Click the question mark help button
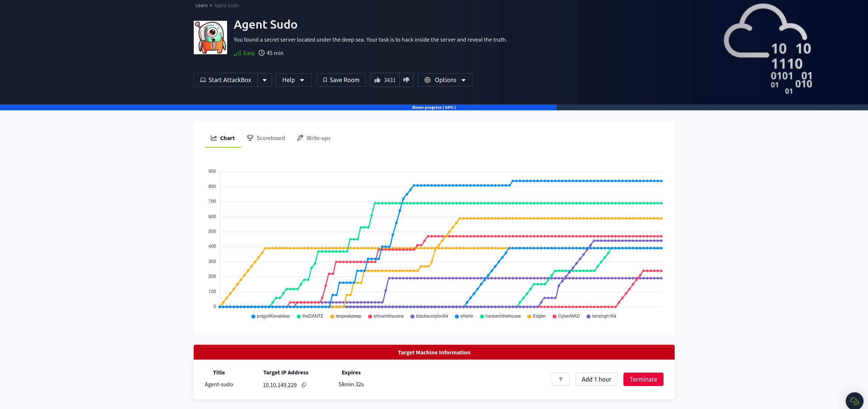868x409 pixels. tap(560, 379)
